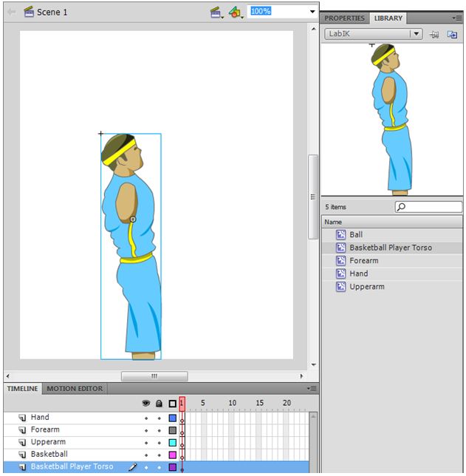Lock the Forearm layer
Image resolution: width=466 pixels, height=476 pixels.
159,430
